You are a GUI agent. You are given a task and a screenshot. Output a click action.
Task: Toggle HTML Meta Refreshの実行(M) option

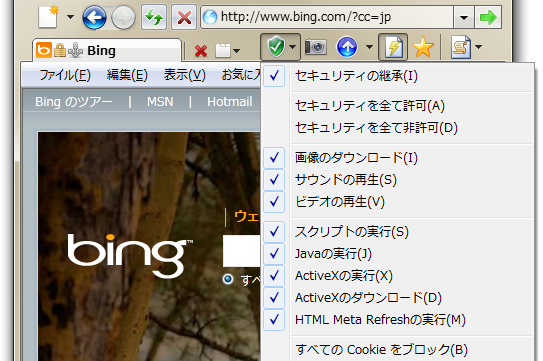[398, 319]
